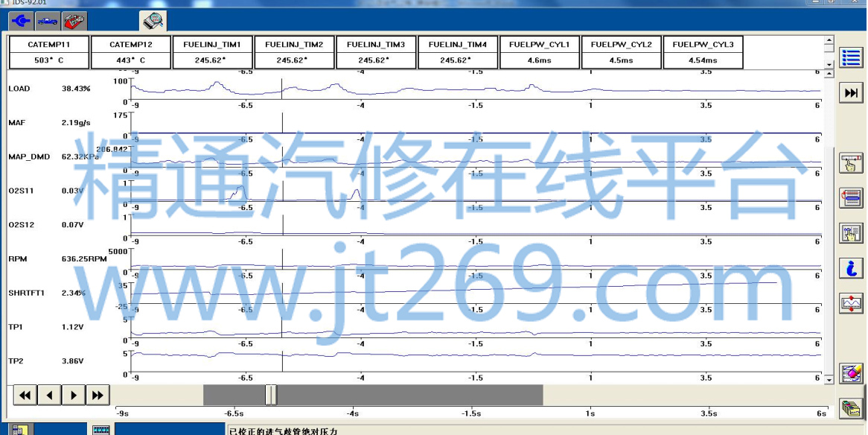Click the SHRTFT1 graph label
Image resolution: width=868 pixels, height=435 pixels.
pos(25,293)
